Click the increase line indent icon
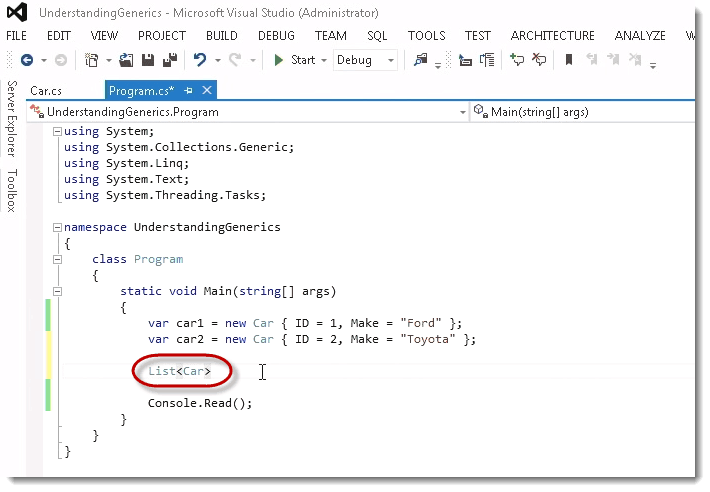The image size is (710, 492). click(x=487, y=60)
